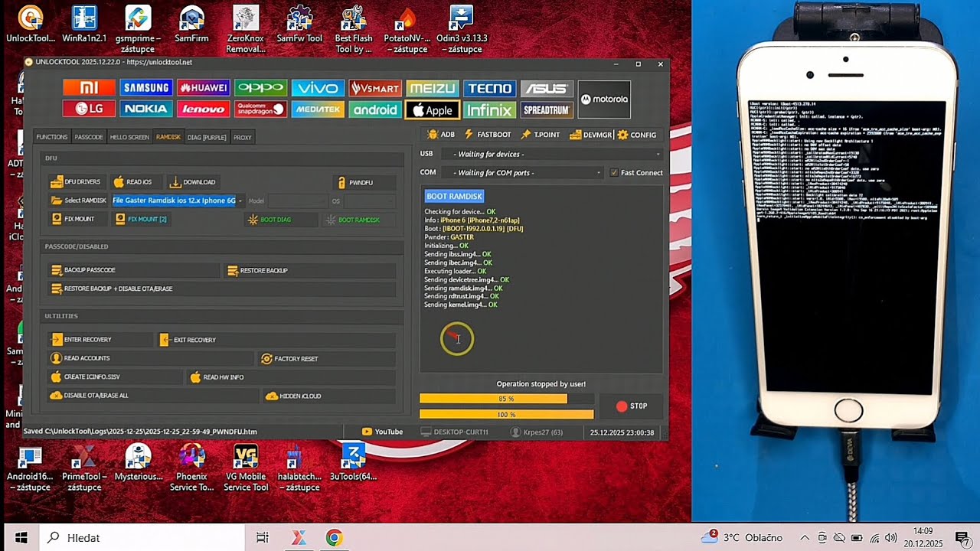Click the 85 % progress bar
The width and height of the screenshot is (980, 551).
tap(506, 399)
